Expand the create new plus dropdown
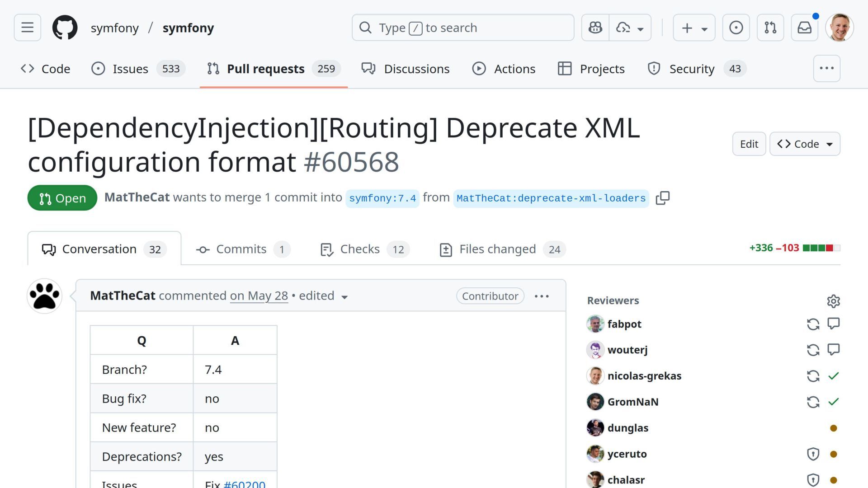 (694, 28)
